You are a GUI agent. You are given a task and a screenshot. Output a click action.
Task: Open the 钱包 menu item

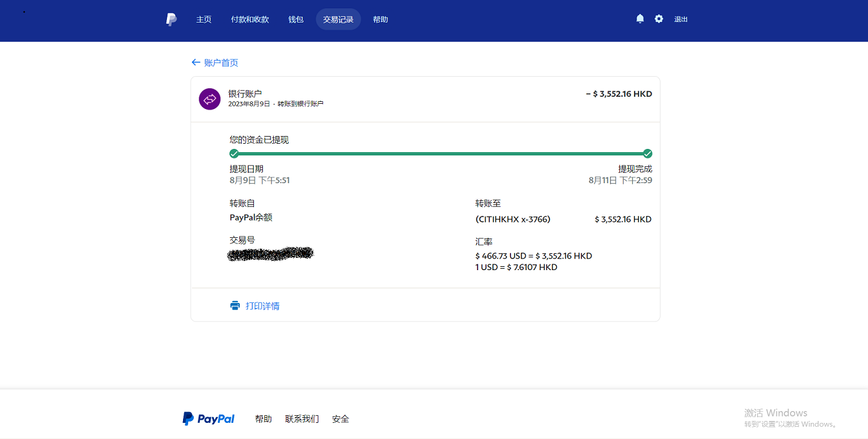click(x=296, y=19)
